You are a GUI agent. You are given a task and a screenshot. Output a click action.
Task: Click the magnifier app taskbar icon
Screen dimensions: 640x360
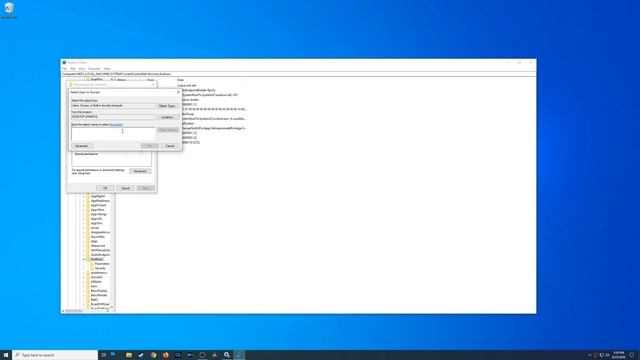point(227,355)
